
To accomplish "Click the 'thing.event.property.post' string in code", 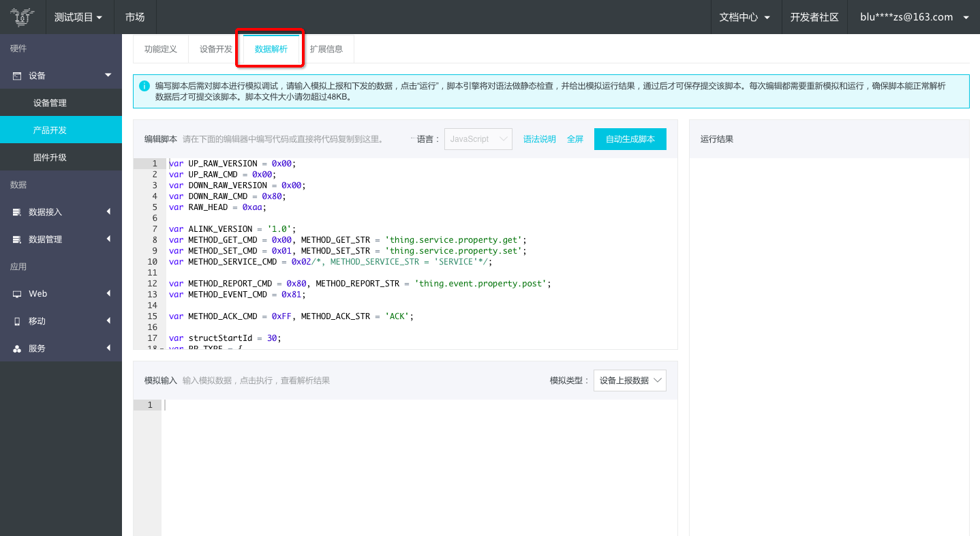I will tap(480, 284).
